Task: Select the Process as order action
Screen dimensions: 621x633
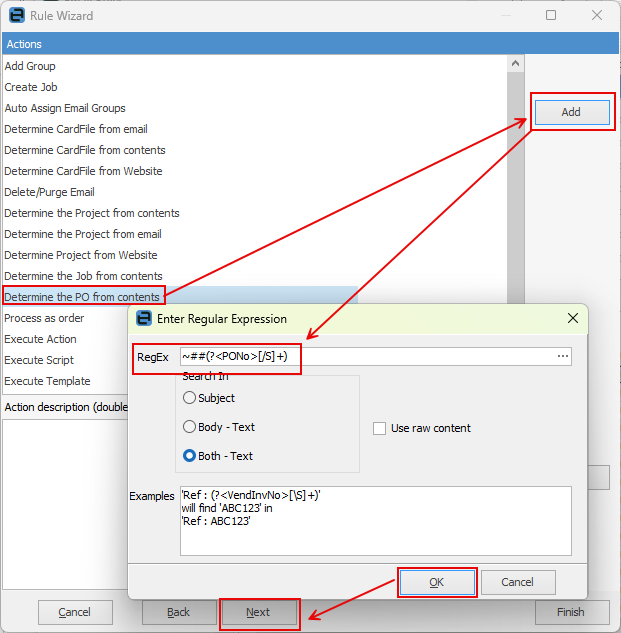Action: point(44,318)
